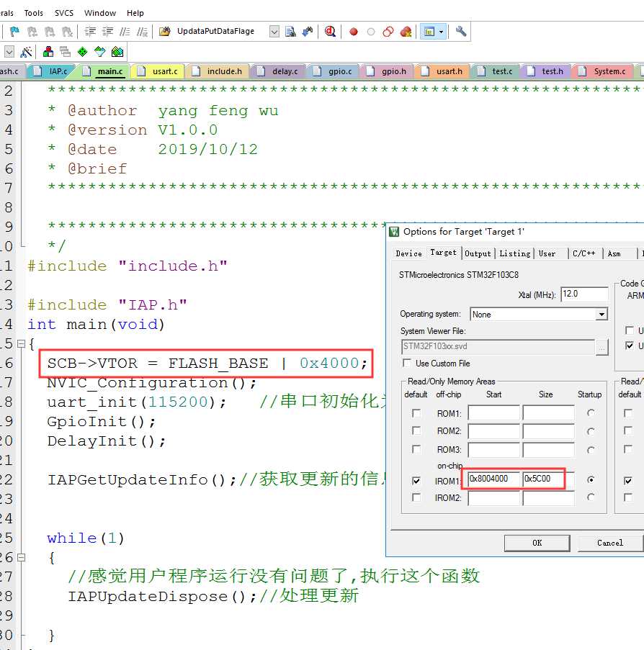
Task: Click the Xtal (MHz) input field
Action: tap(584, 294)
